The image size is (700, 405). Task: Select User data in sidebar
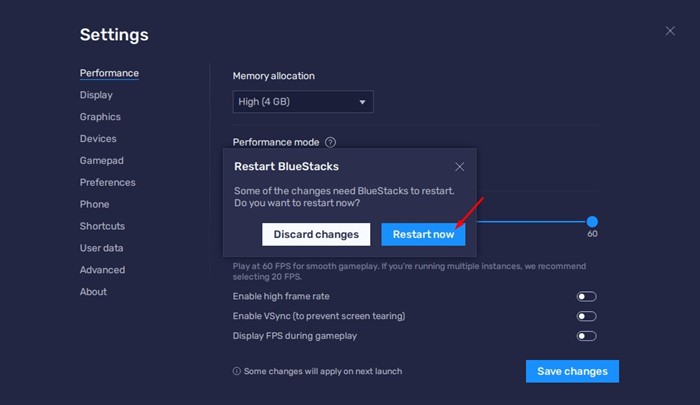[x=102, y=248]
